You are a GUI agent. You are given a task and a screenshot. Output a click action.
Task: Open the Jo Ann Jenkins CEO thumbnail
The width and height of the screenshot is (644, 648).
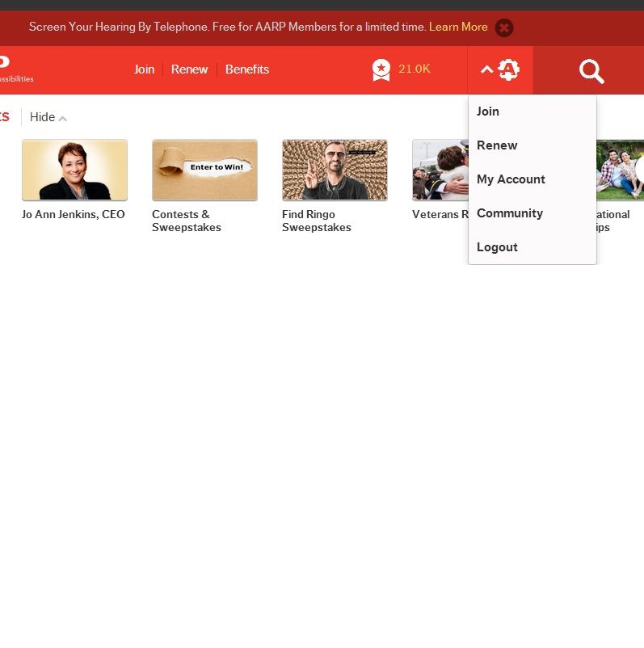tap(74, 170)
